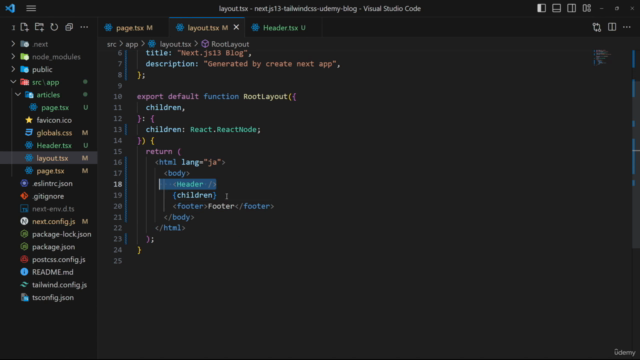Open favicon.ico file
640x360 pixels.
pyautogui.click(x=54, y=120)
